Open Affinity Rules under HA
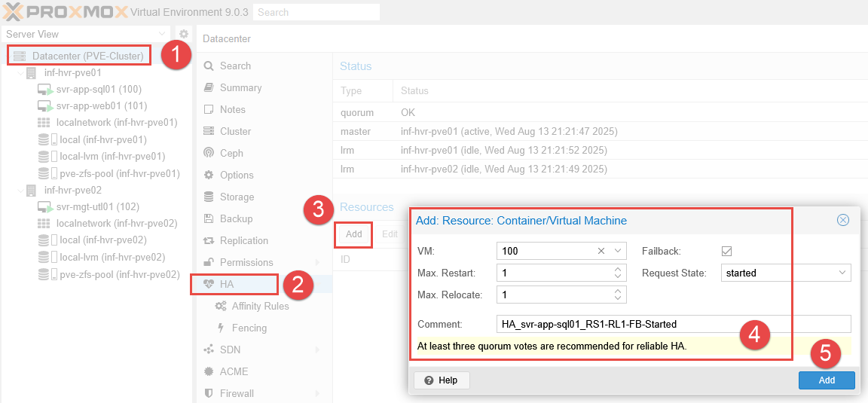This screenshot has width=868, height=403. pos(260,306)
